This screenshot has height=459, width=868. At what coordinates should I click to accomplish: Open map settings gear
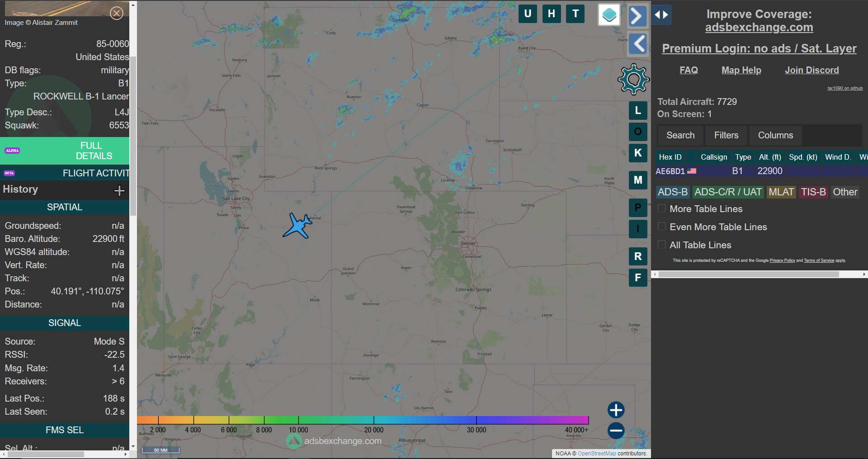633,80
